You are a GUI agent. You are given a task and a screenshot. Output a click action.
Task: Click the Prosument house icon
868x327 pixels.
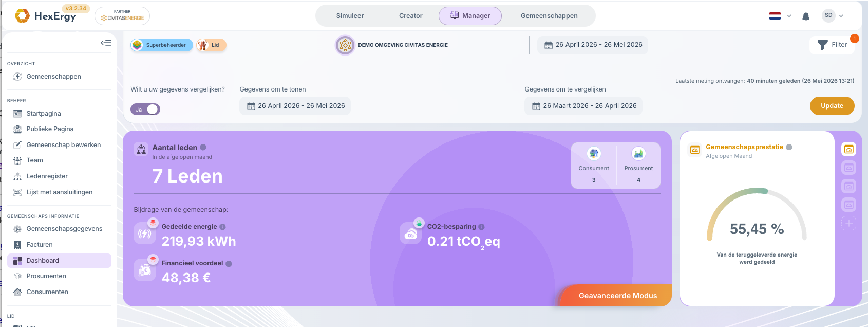click(x=638, y=153)
